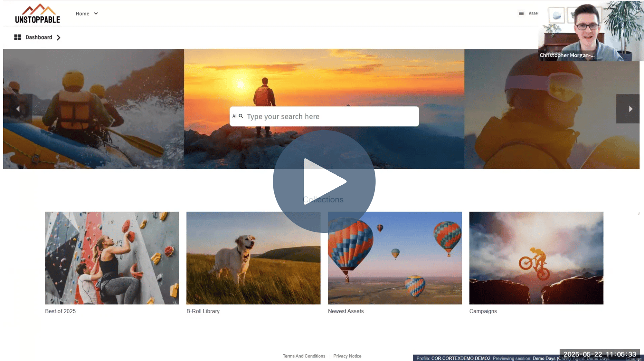The image size is (644, 361).
Task: Click the Unstoppable logo
Action: [37, 14]
